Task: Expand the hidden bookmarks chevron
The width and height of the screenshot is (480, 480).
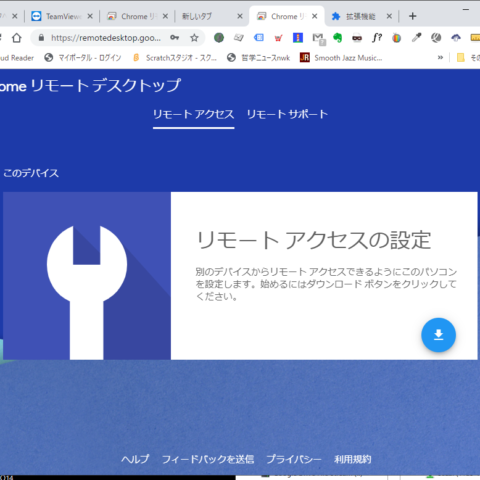Action: point(440,58)
